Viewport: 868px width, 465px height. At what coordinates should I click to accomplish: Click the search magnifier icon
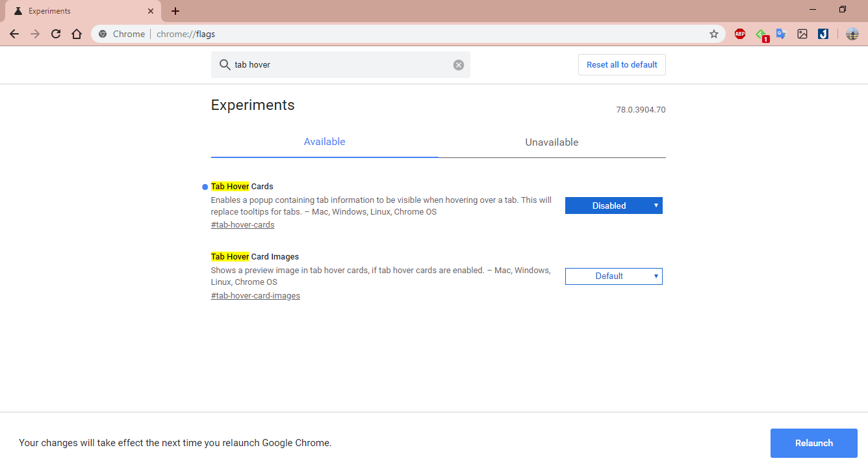pos(225,65)
